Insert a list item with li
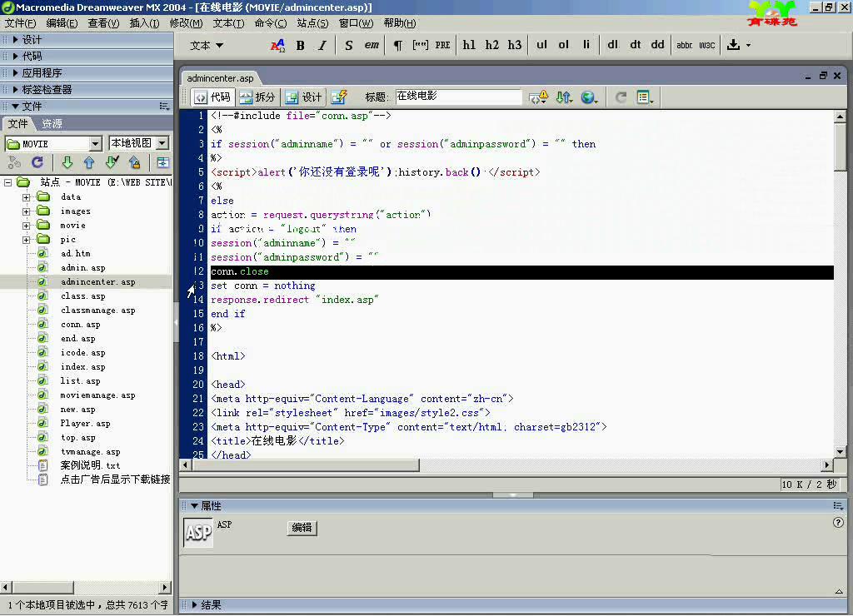The width and height of the screenshot is (853, 616). [x=586, y=45]
